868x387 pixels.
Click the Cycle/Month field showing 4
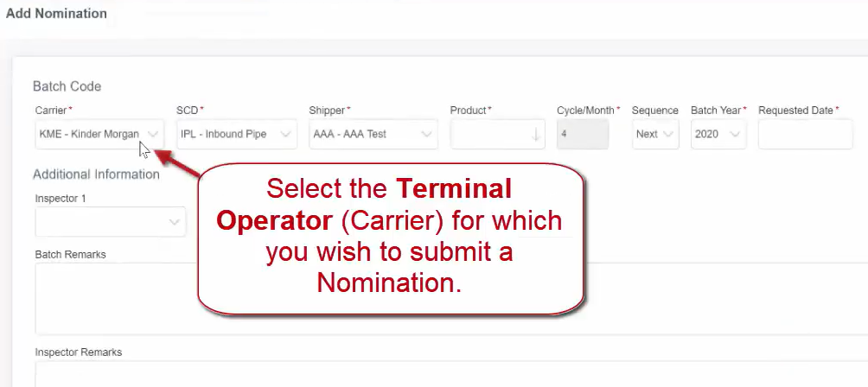click(x=582, y=134)
